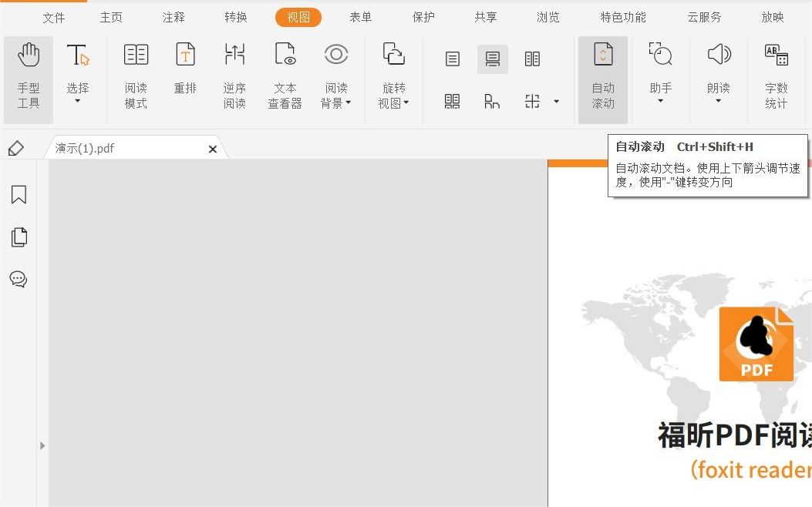The width and height of the screenshot is (812, 507).
Task: Show the bookmarks panel in the sidebar
Action: [x=19, y=195]
